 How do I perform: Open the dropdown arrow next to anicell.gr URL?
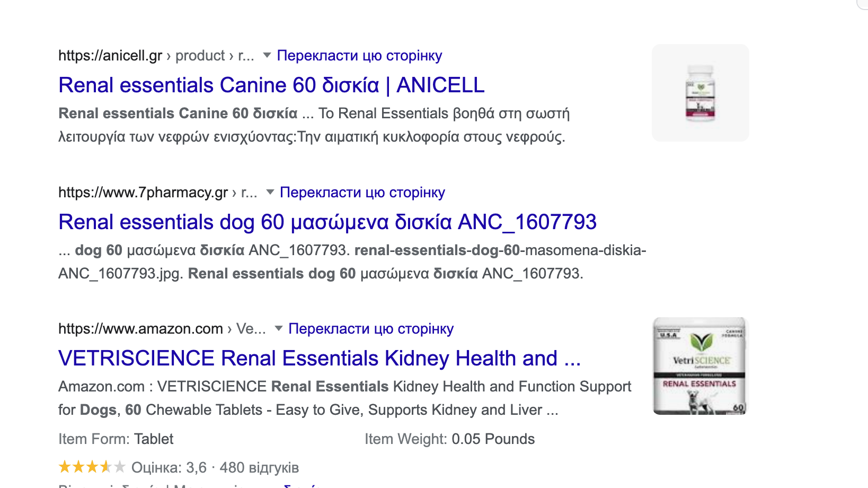[x=267, y=55]
